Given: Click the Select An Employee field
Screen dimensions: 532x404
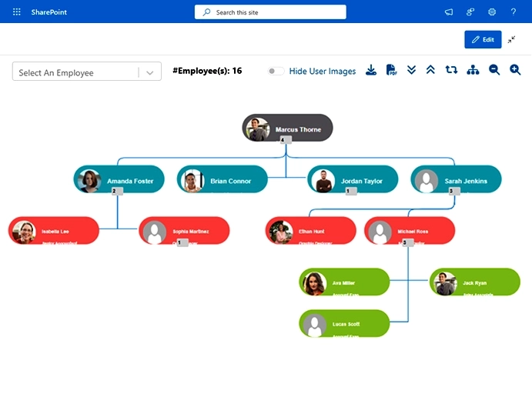Looking at the screenshot, I should (x=87, y=72).
